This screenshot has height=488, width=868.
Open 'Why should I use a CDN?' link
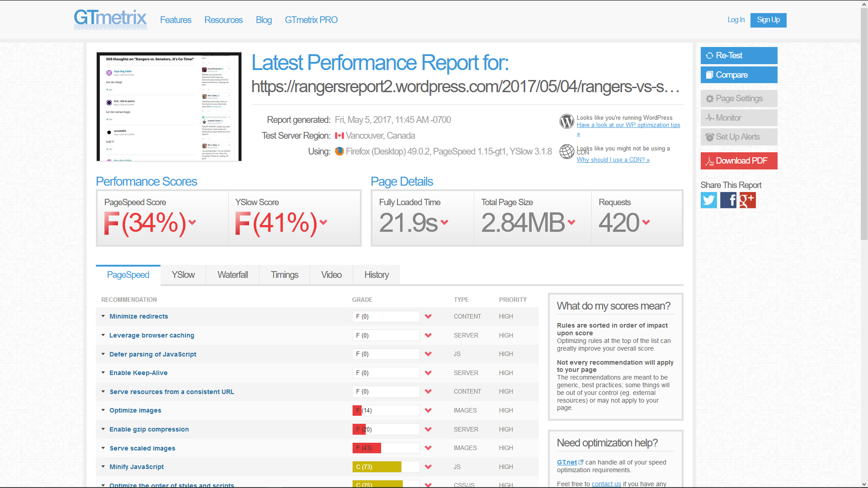point(613,160)
